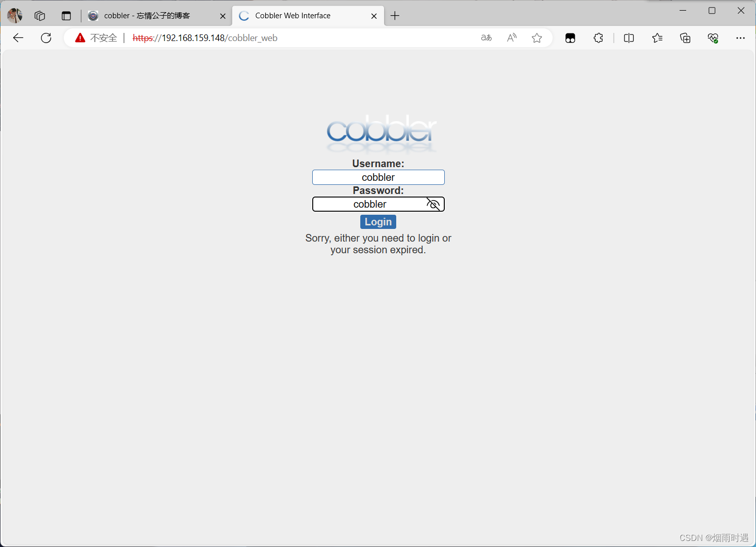Select the Cobbler Web Interface tab
Image resolution: width=756 pixels, height=547 pixels.
[308, 16]
